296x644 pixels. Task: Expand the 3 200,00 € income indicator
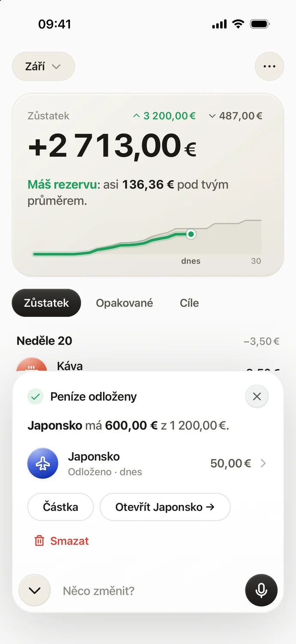pyautogui.click(x=164, y=115)
